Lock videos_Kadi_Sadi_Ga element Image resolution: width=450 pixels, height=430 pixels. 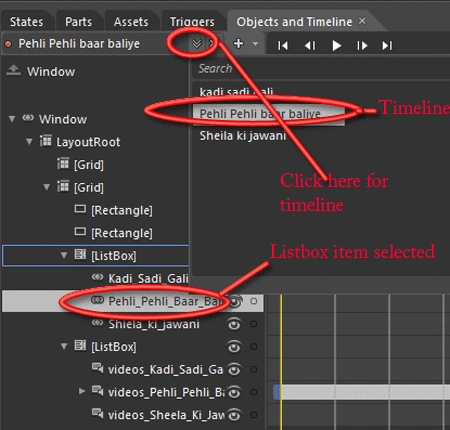point(254,369)
